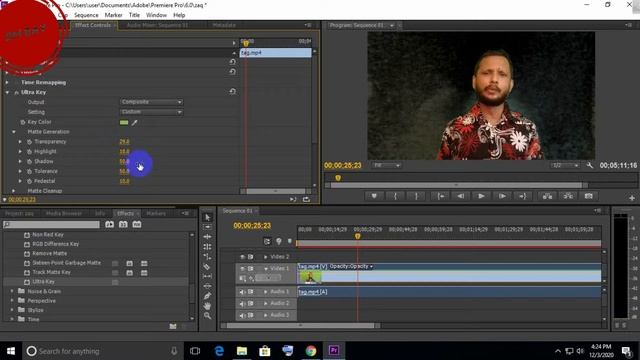Mute the Audio 2 track speaker
The image size is (640, 360).
(x=242, y=303)
